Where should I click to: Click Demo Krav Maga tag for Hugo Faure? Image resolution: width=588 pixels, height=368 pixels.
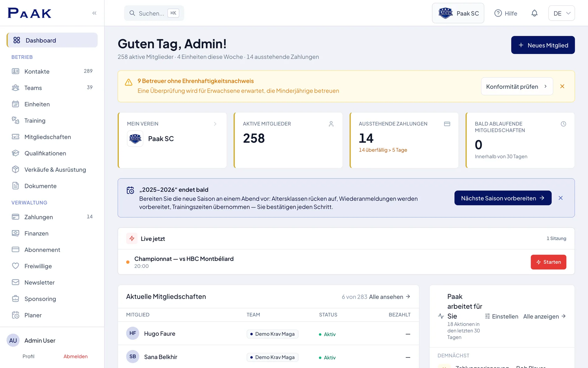pos(272,334)
